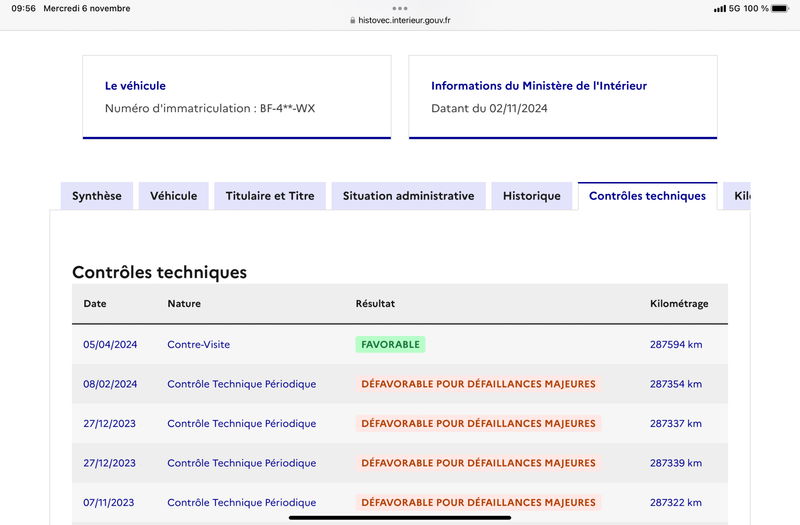Click Contrôle Technique Périodique in 07/11/2023 row
This screenshot has height=525, width=800.
(x=242, y=503)
